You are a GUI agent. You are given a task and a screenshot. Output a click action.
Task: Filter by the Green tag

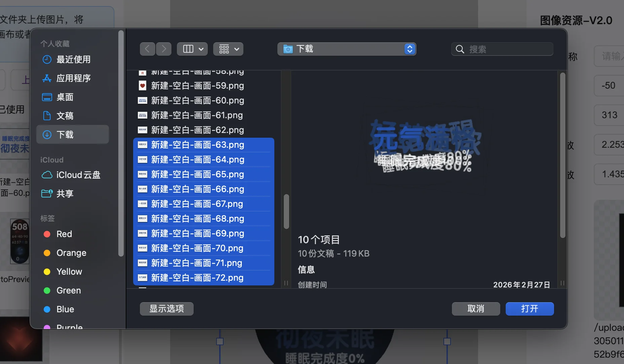68,290
